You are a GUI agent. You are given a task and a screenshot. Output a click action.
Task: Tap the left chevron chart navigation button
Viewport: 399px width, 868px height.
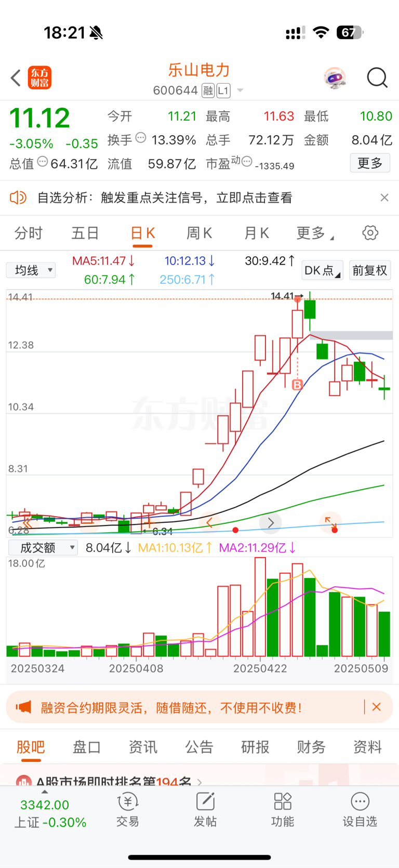[210, 523]
